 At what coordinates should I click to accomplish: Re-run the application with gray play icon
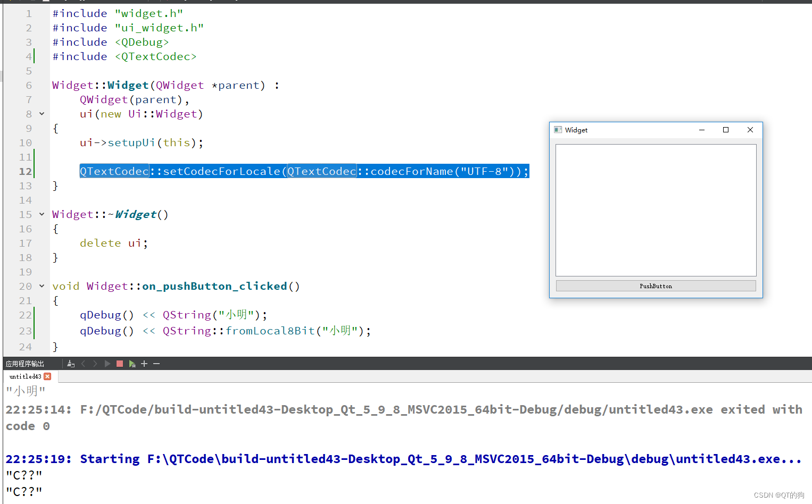pyautogui.click(x=107, y=364)
